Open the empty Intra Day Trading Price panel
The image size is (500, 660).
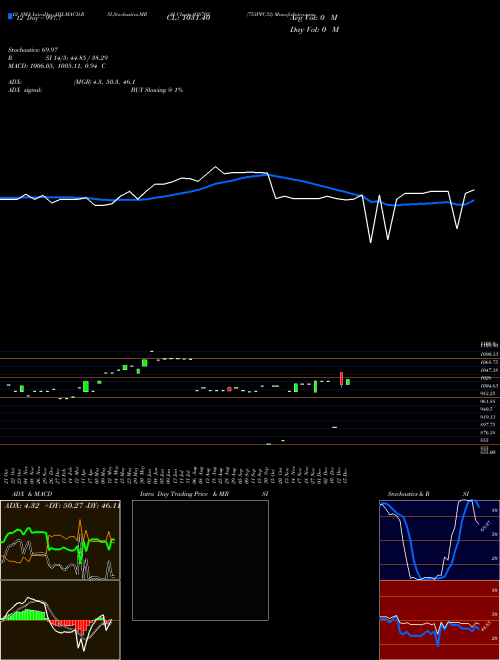click(x=200, y=560)
